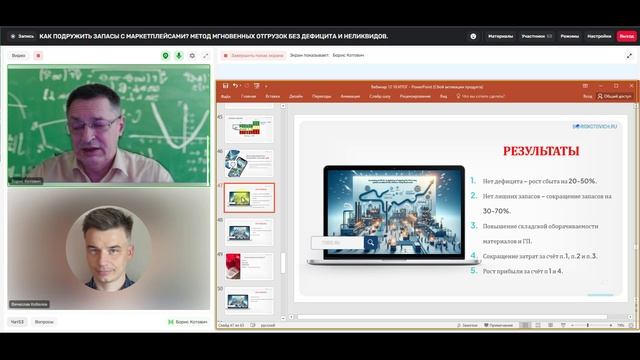Select Вячеслав participant avatar tile
The width and height of the screenshot is (640, 360).
coord(109,249)
